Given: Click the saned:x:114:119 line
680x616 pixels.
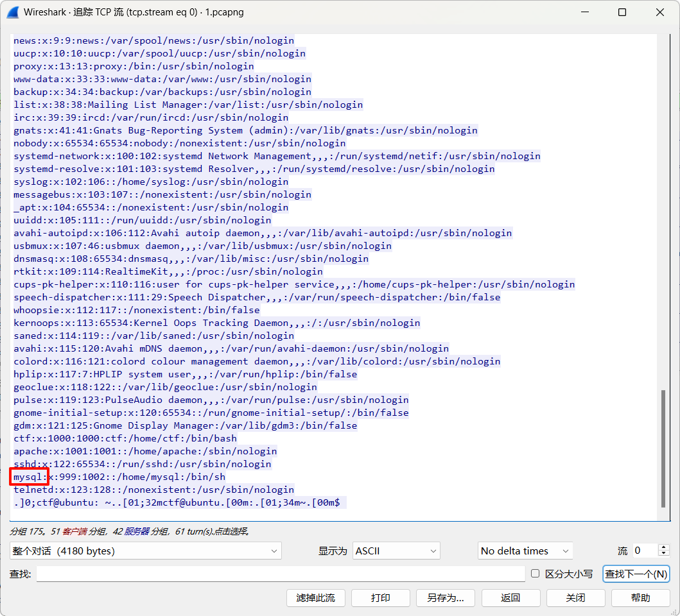Looking at the screenshot, I should coord(153,336).
